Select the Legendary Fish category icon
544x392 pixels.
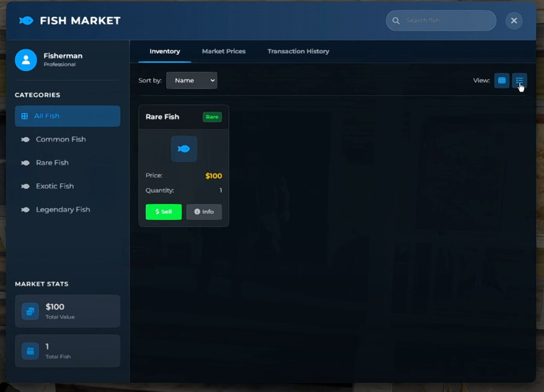tap(24, 209)
